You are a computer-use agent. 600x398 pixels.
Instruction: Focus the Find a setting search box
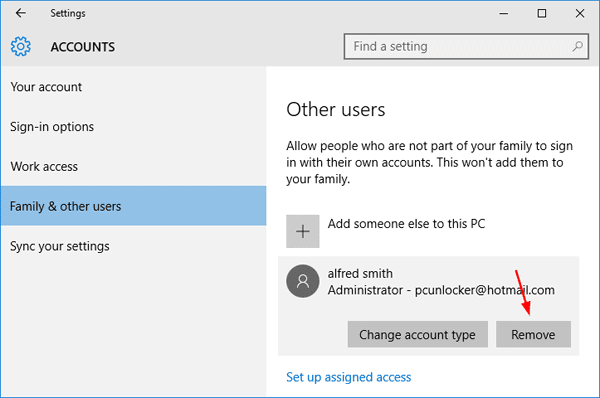point(466,46)
